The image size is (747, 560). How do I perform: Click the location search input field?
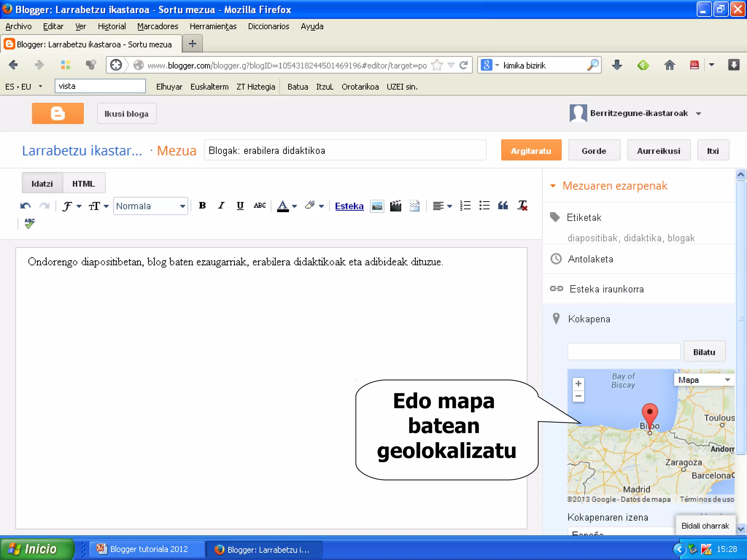coord(624,352)
